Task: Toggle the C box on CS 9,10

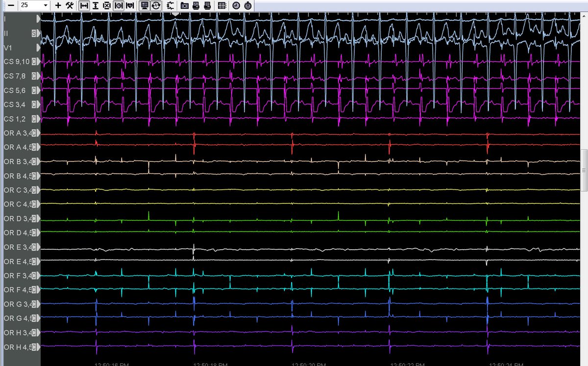Action: 34,62
